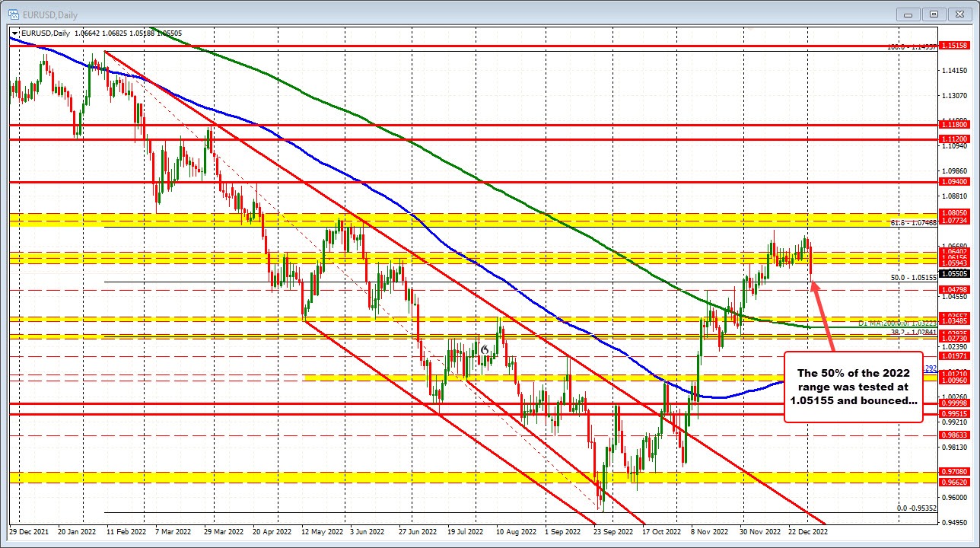Click the chart window icon in title bar
The height and width of the screenshot is (548, 980).
(x=13, y=13)
